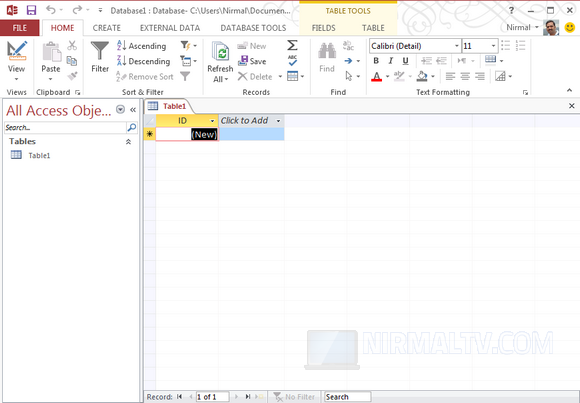Toggle Italic formatting
The height and width of the screenshot is (403, 580).
tap(391, 61)
